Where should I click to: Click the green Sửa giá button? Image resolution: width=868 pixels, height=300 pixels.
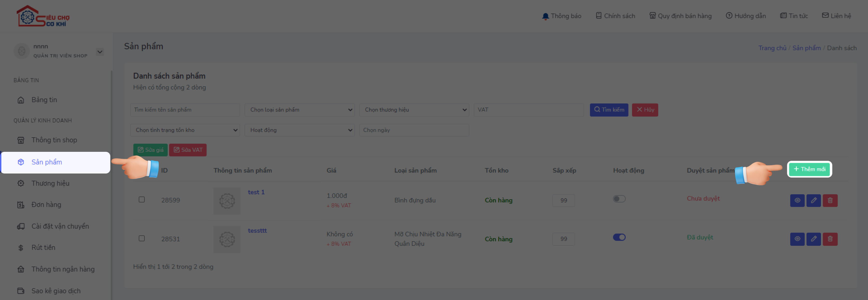[x=150, y=150]
